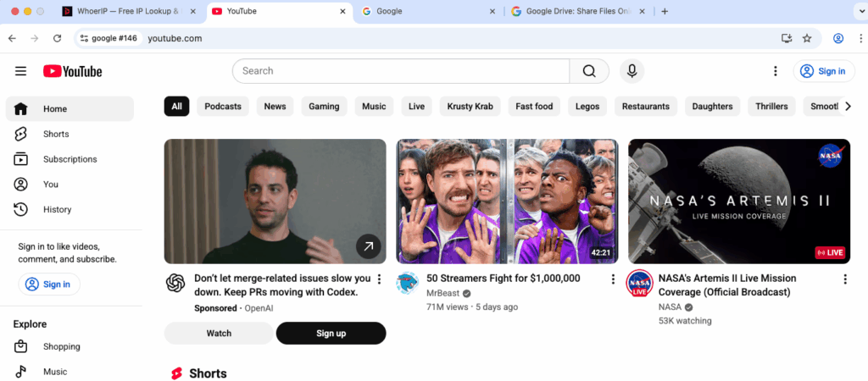Viewport: 868px width, 381px height.
Task: Open options for the NASA Artemis video
Action: tap(844, 279)
